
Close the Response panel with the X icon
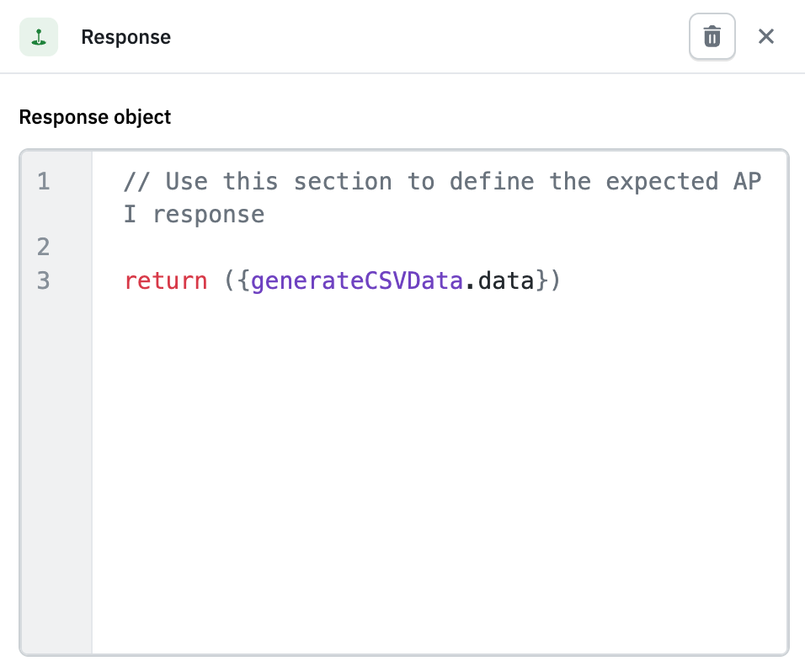click(766, 36)
